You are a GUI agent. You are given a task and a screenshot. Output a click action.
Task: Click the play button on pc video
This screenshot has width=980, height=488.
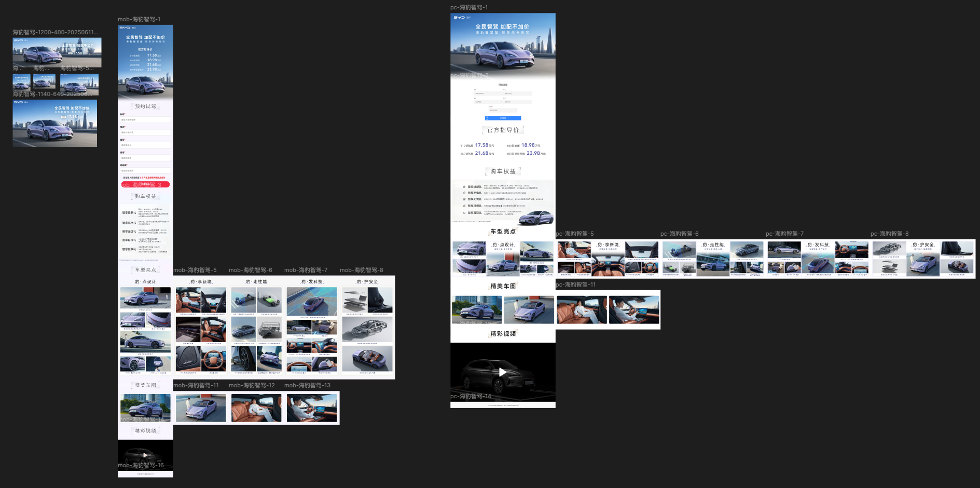click(x=502, y=372)
